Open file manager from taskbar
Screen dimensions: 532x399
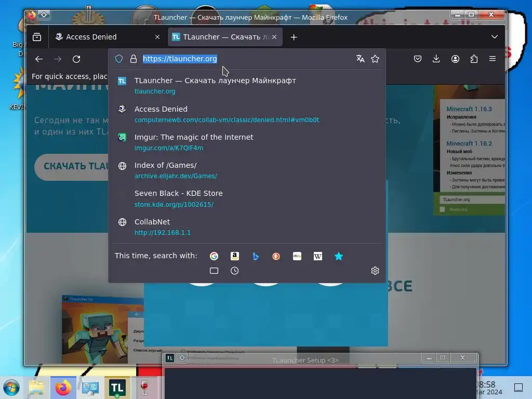pyautogui.click(x=36, y=388)
